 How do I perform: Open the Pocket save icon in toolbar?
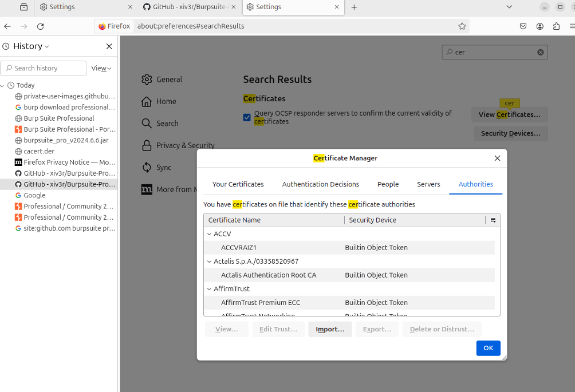[x=523, y=26]
